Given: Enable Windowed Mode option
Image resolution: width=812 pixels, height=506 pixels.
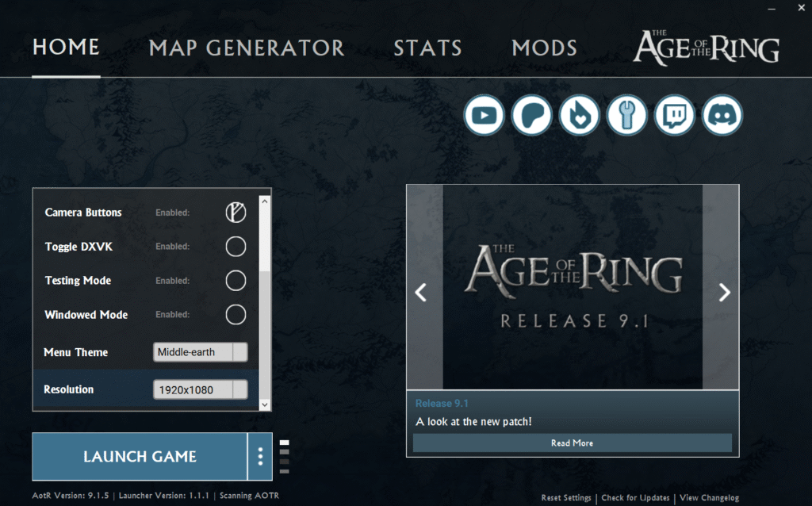Looking at the screenshot, I should coord(236,314).
